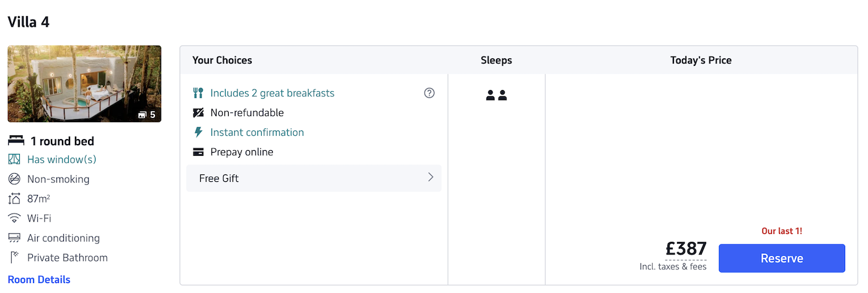This screenshot has width=868, height=293.
Task: Open the Villa 4 photo thumbnail
Action: tap(84, 84)
